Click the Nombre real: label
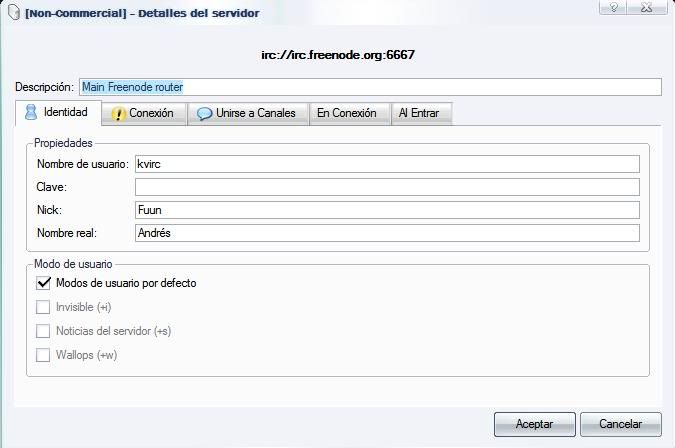The image size is (675, 448). (x=67, y=233)
